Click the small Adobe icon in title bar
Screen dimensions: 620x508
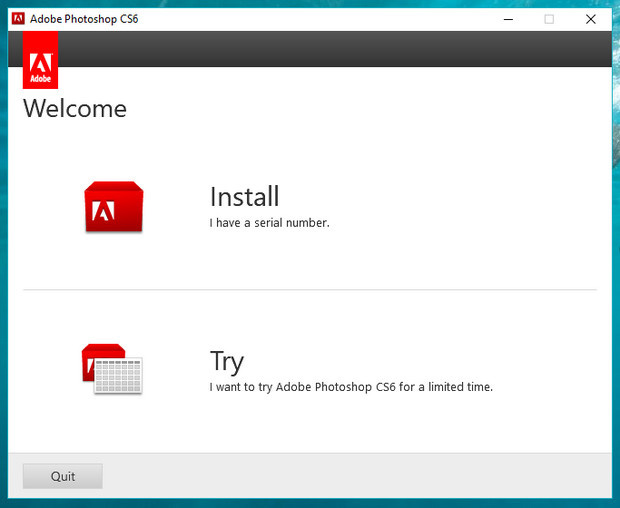point(18,19)
